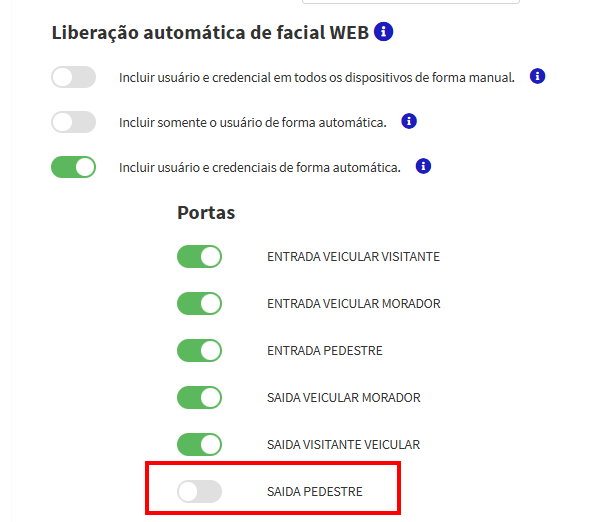Click the 'ENTRADA PEDESTRE' label text
Viewport: 611px width, 522px height.
tap(325, 350)
